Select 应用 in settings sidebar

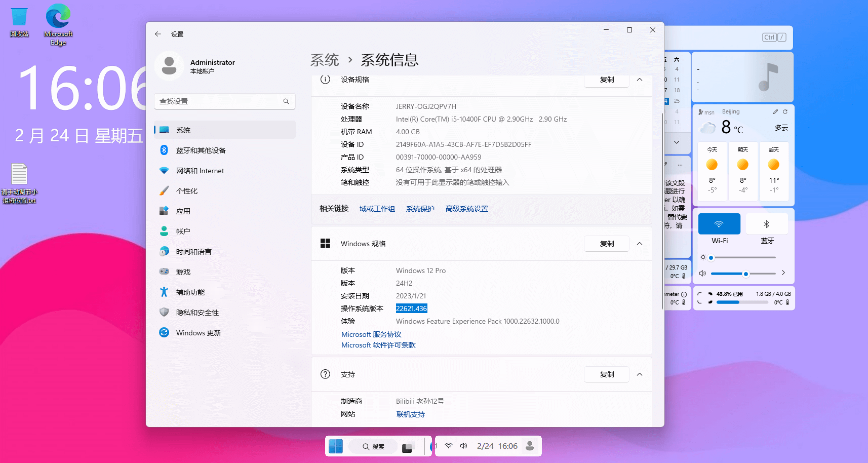point(183,211)
